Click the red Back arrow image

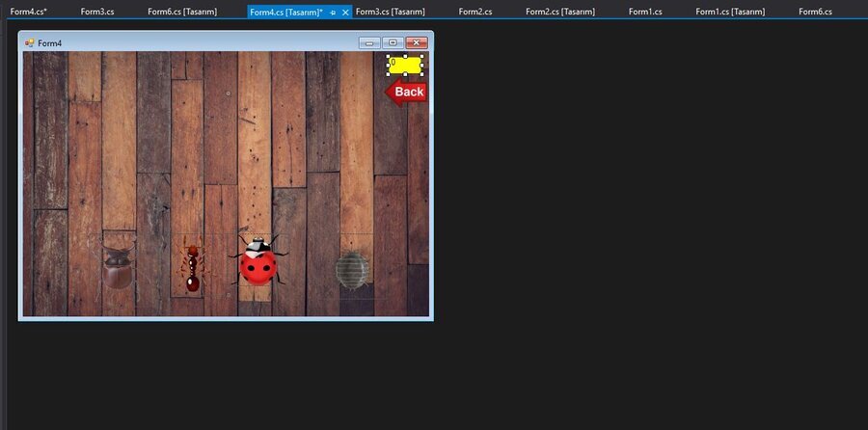pos(406,92)
